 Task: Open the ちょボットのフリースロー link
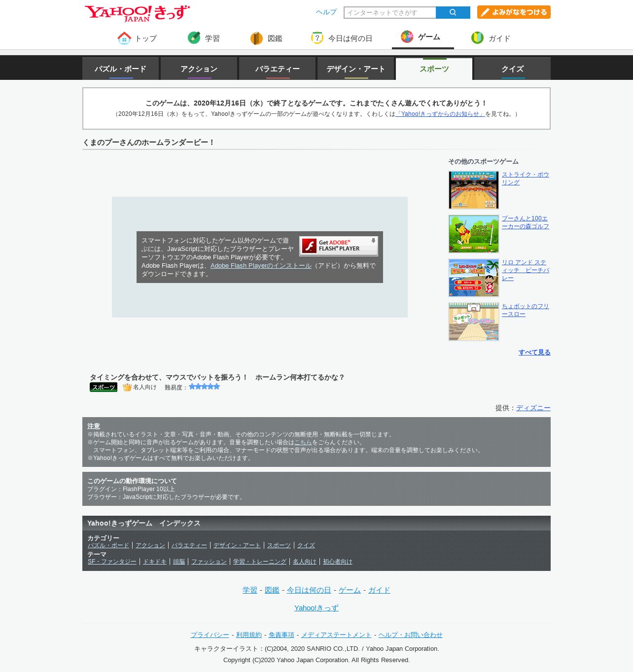pos(526,310)
